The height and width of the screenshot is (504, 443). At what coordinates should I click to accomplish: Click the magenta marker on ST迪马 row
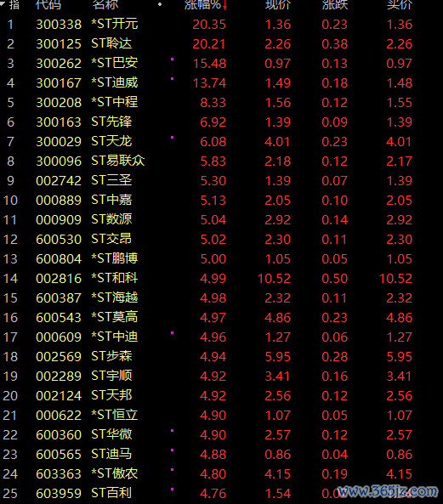click(173, 450)
